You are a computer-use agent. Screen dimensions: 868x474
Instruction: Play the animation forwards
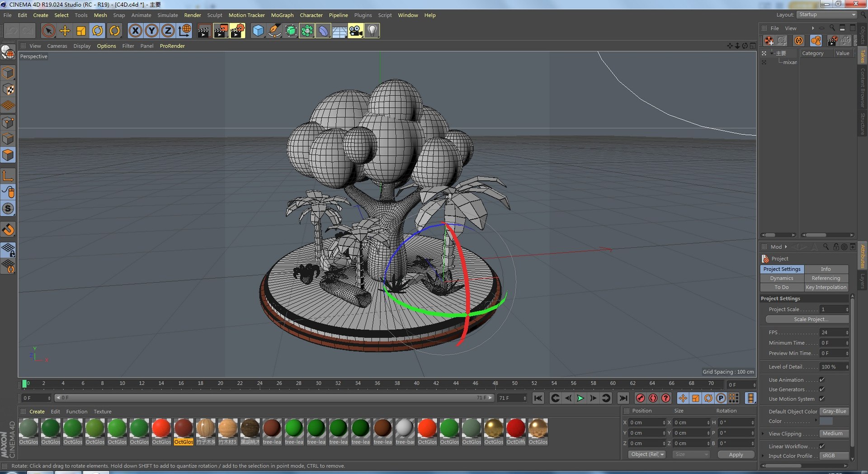click(580, 398)
